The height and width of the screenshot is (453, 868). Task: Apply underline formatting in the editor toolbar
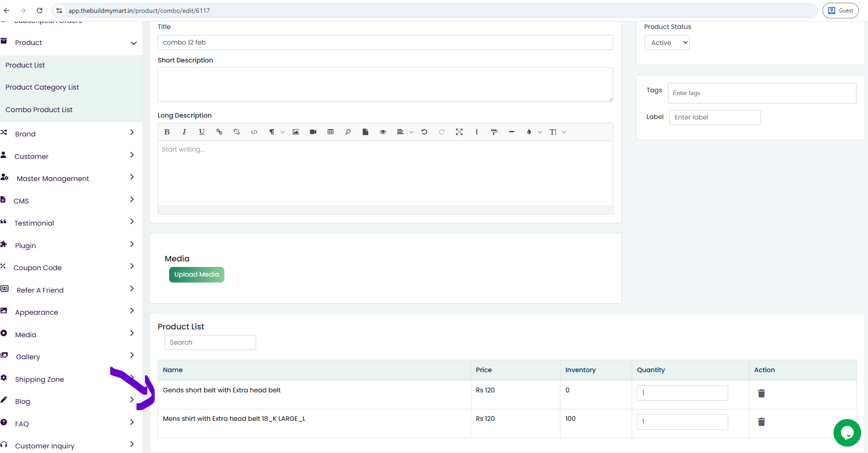pyautogui.click(x=202, y=132)
